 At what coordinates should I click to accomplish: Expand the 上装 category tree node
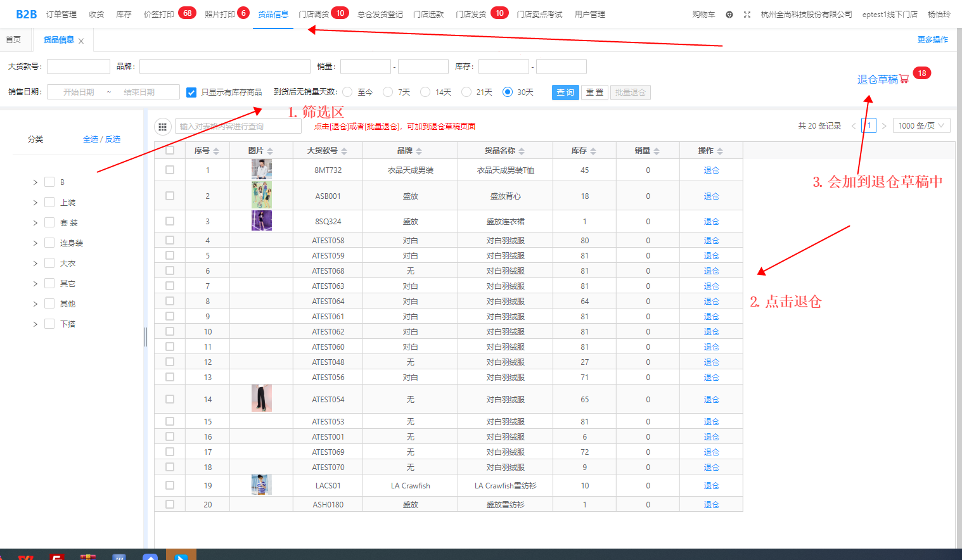[x=35, y=203]
